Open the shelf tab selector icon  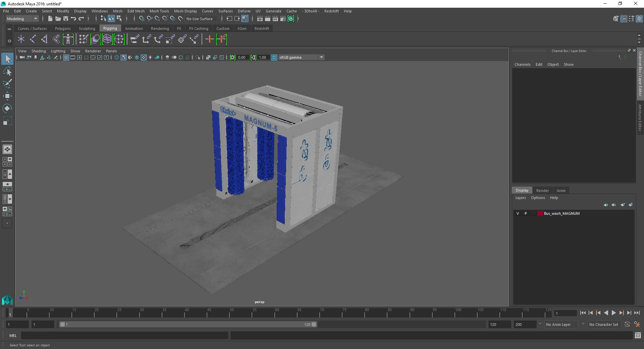(x=9, y=29)
